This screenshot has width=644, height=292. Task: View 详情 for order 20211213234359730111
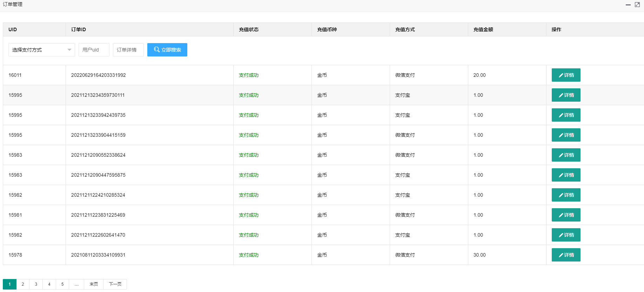pos(566,95)
